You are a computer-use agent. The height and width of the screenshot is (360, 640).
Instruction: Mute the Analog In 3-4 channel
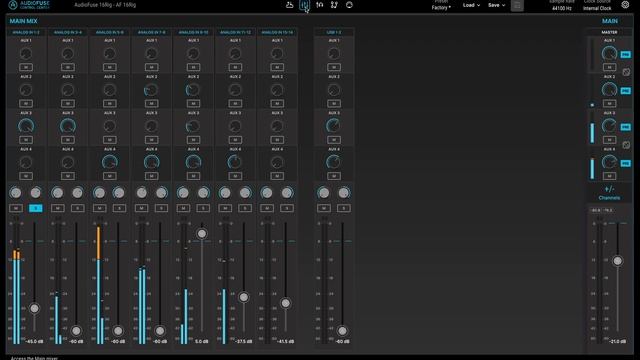[58, 208]
